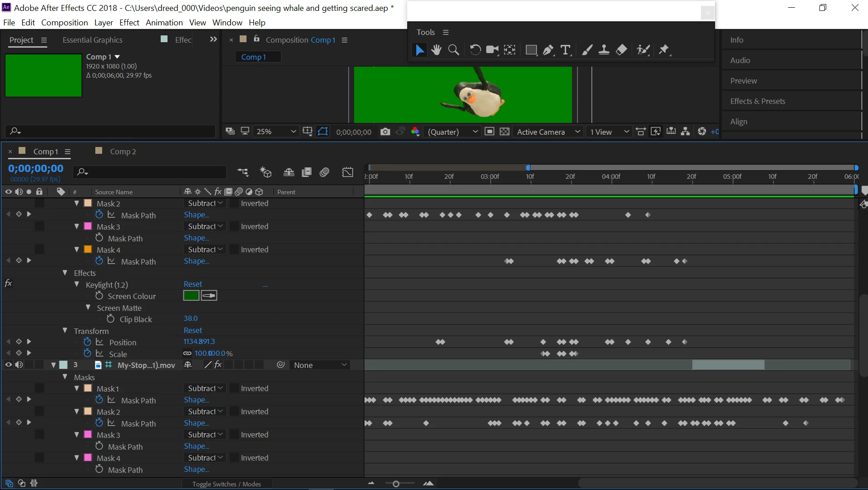Click the Project panel search field
868x490 pixels.
[x=110, y=131]
